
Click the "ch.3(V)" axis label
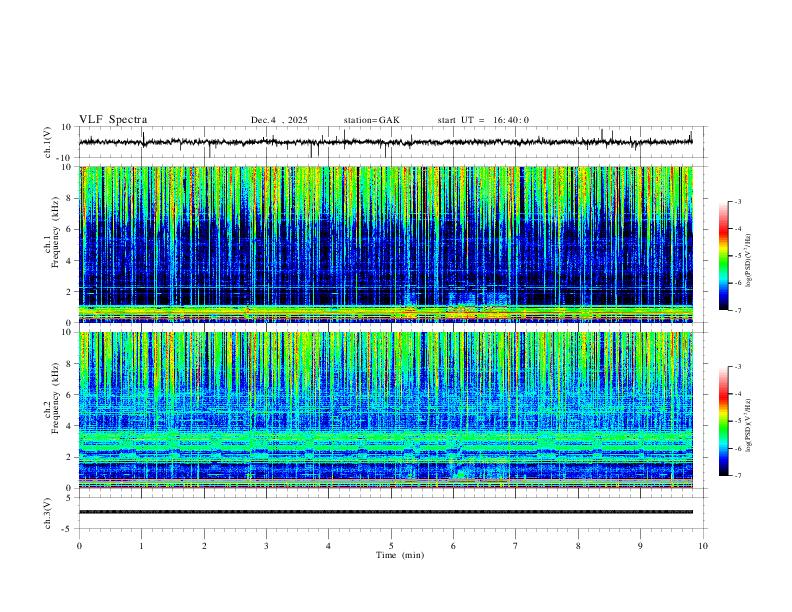pos(48,513)
